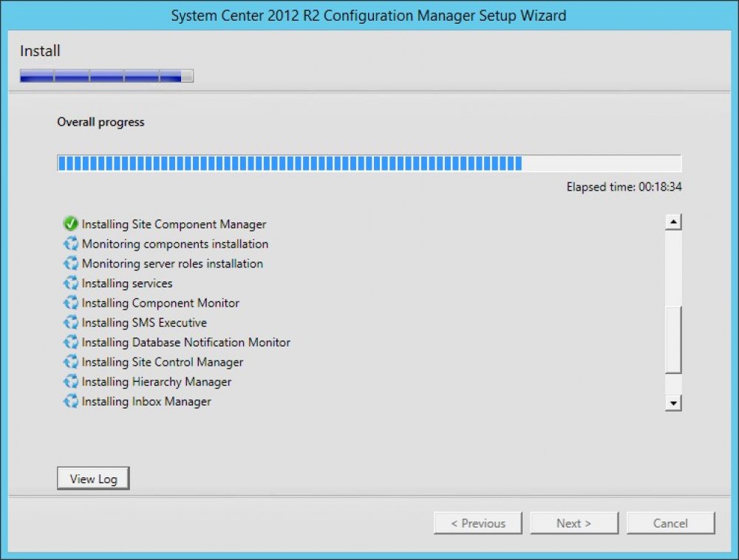
Task: Click the 'Install' page heading
Action: 40,51
